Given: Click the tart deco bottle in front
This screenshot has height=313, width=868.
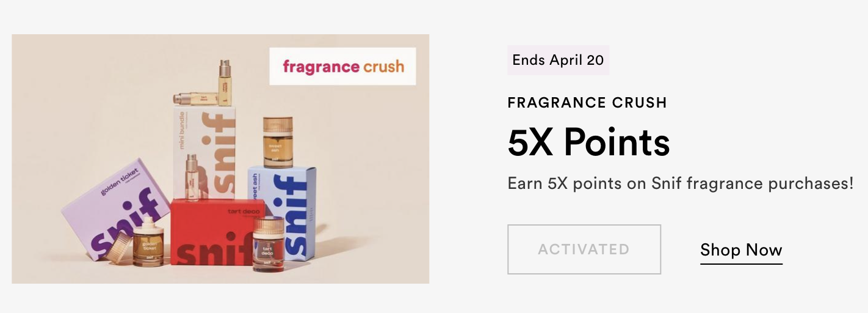Looking at the screenshot, I should [268, 244].
